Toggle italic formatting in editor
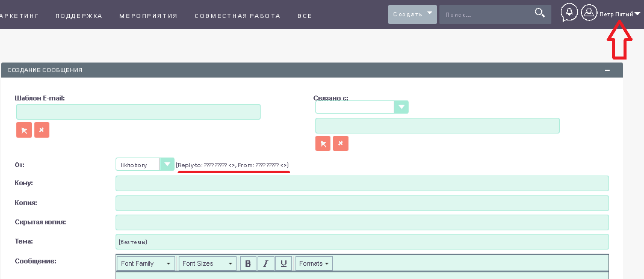Viewport: 644px width, 279px height. coord(266,263)
